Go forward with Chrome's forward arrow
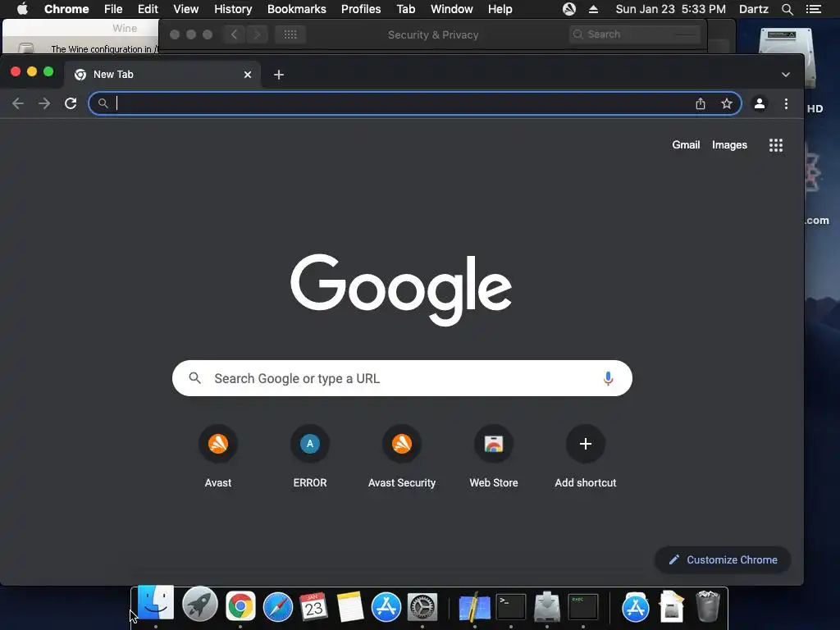The width and height of the screenshot is (840, 630). [x=44, y=103]
